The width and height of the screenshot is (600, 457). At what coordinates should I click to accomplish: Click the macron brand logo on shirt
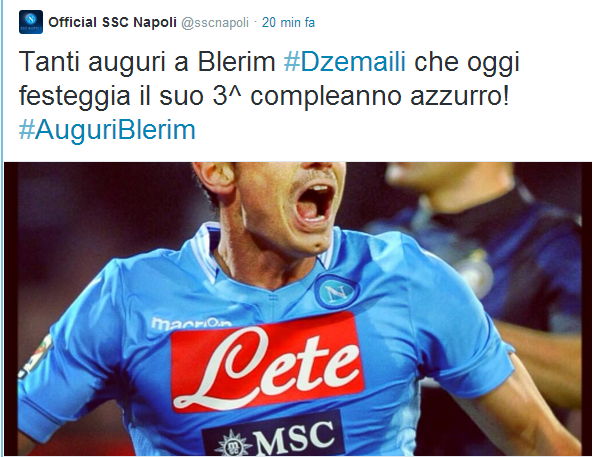point(191,323)
